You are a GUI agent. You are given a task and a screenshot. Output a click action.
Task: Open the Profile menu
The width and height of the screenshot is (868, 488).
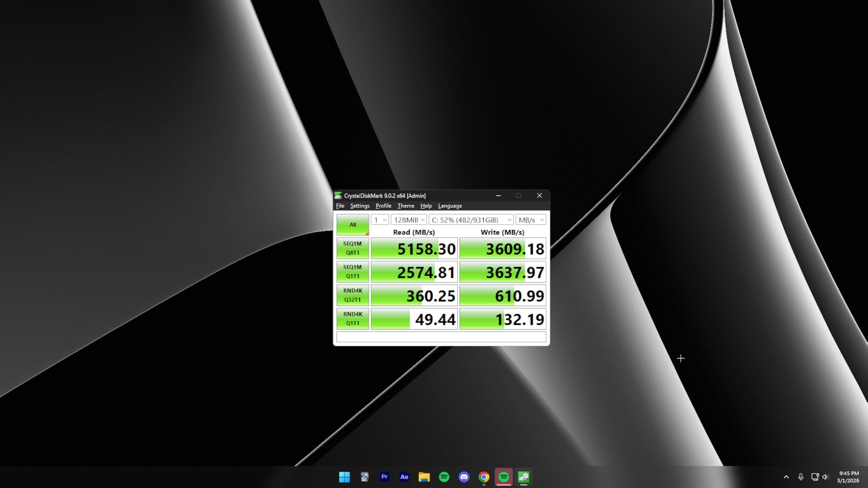pyautogui.click(x=383, y=206)
